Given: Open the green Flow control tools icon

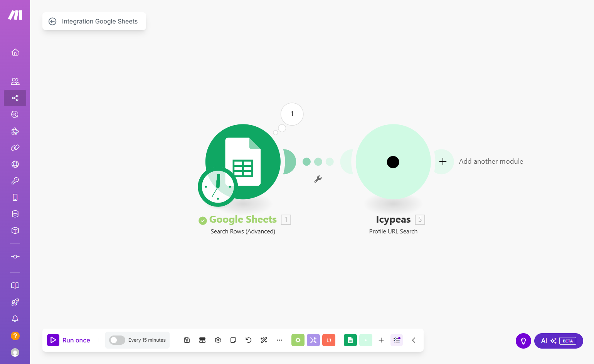Looking at the screenshot, I should tap(298, 340).
